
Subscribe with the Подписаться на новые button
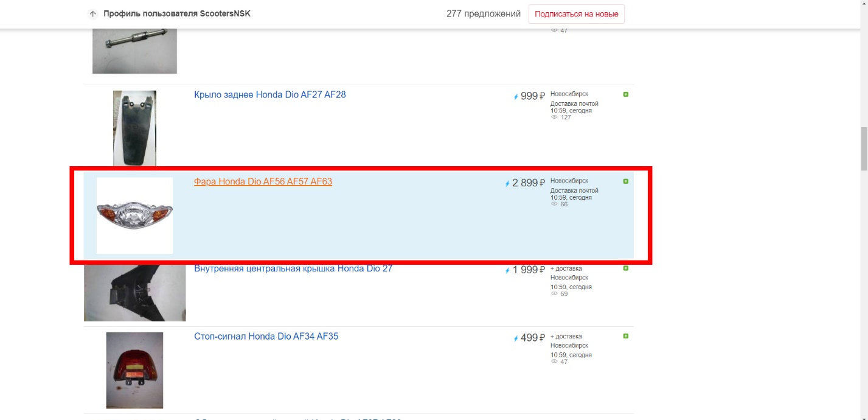click(x=576, y=14)
